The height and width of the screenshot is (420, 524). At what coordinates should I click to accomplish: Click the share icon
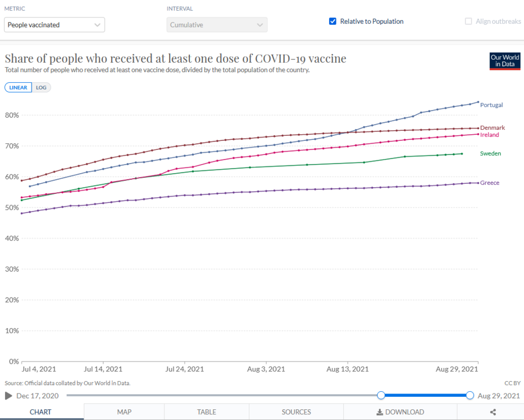pos(493,412)
